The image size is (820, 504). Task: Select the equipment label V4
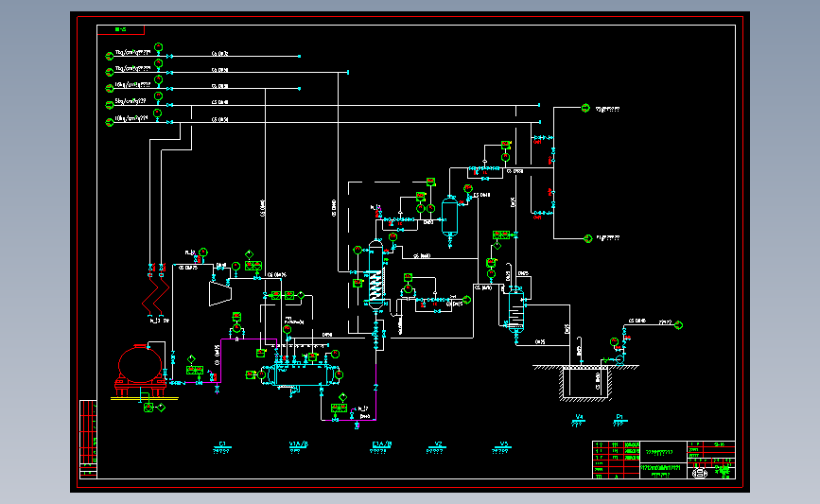point(579,417)
